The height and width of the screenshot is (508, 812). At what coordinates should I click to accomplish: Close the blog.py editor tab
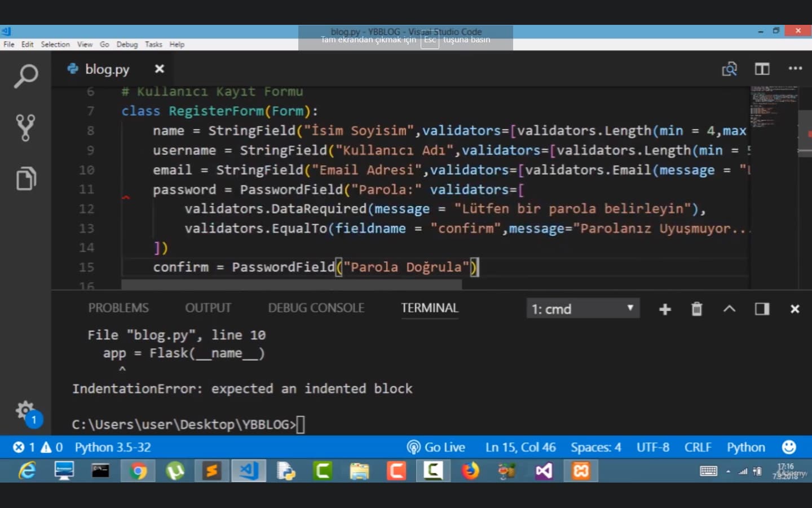[x=160, y=69]
